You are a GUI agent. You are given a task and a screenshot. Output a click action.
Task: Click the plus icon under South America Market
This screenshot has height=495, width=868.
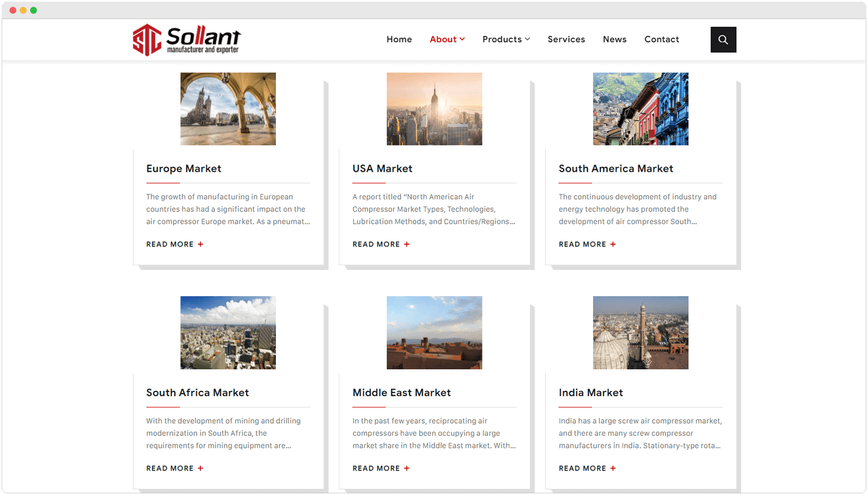(x=613, y=244)
